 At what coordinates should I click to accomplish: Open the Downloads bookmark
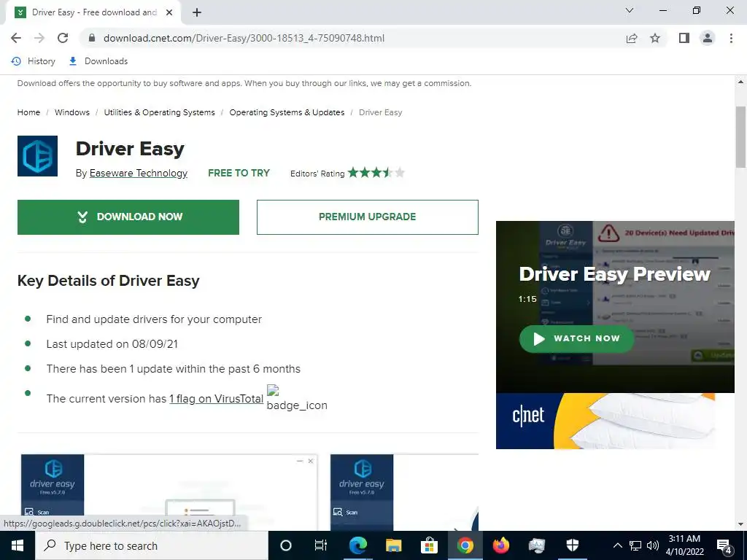(98, 61)
